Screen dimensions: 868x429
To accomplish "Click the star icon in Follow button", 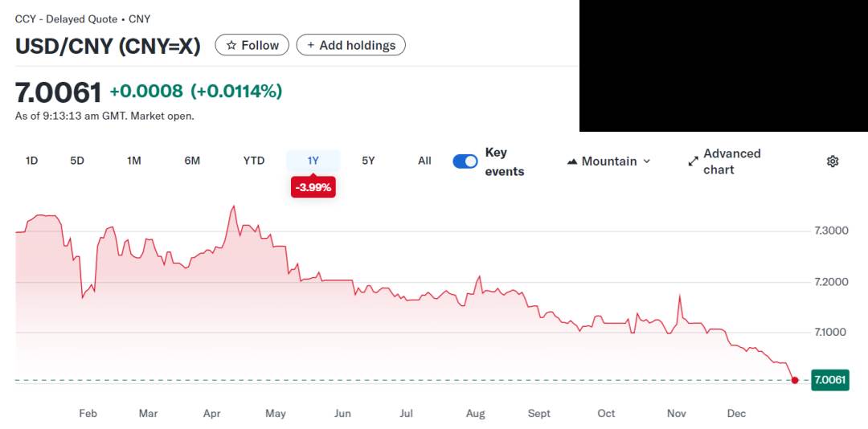I will click(231, 46).
